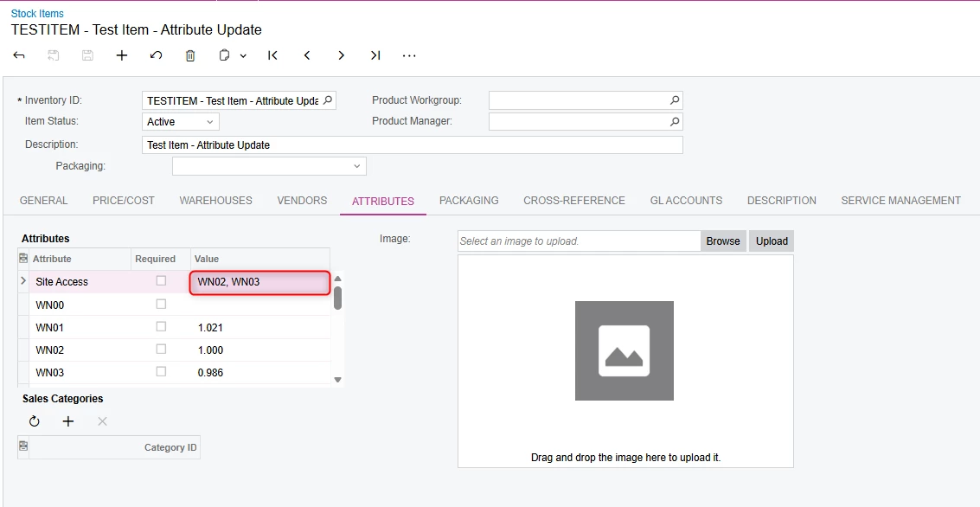Image resolution: width=980 pixels, height=507 pixels.
Task: Click the Description input field
Action: pos(413,145)
